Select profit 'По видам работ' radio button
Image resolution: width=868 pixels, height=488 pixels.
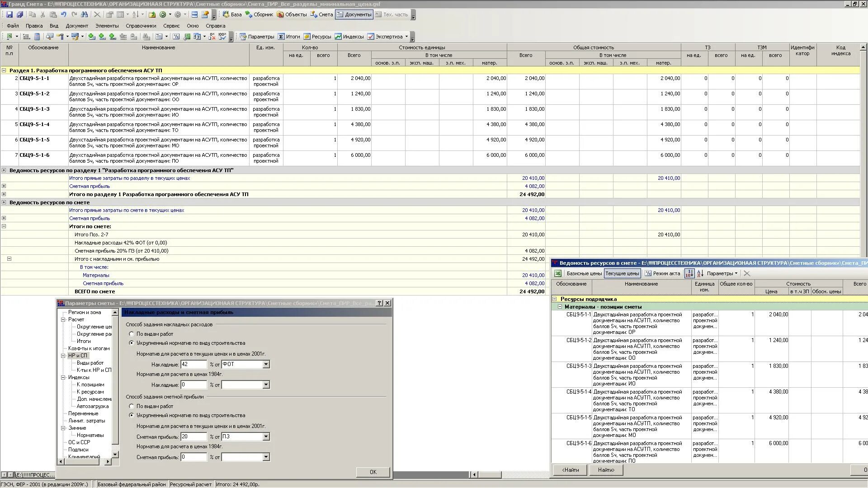(x=132, y=406)
